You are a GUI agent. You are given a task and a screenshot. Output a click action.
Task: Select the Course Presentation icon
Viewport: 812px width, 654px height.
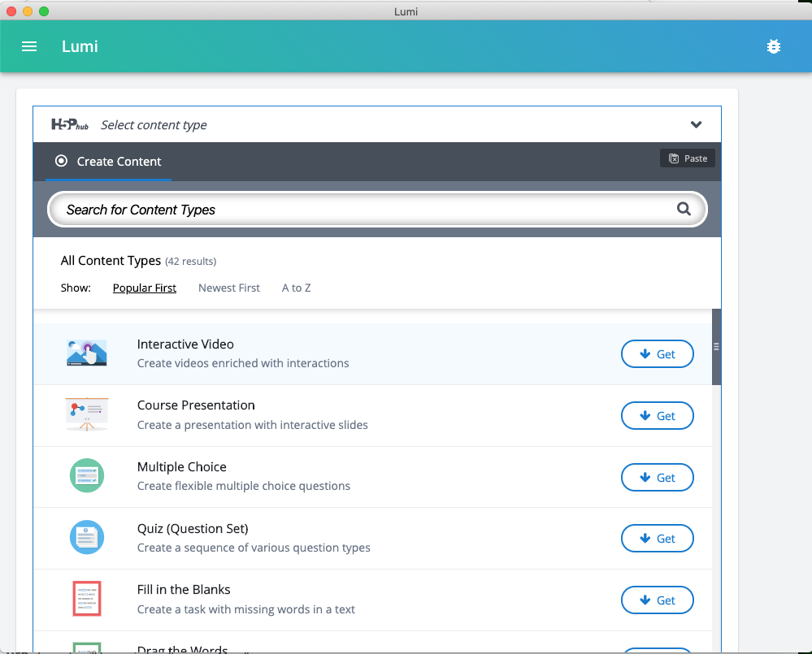pos(87,414)
